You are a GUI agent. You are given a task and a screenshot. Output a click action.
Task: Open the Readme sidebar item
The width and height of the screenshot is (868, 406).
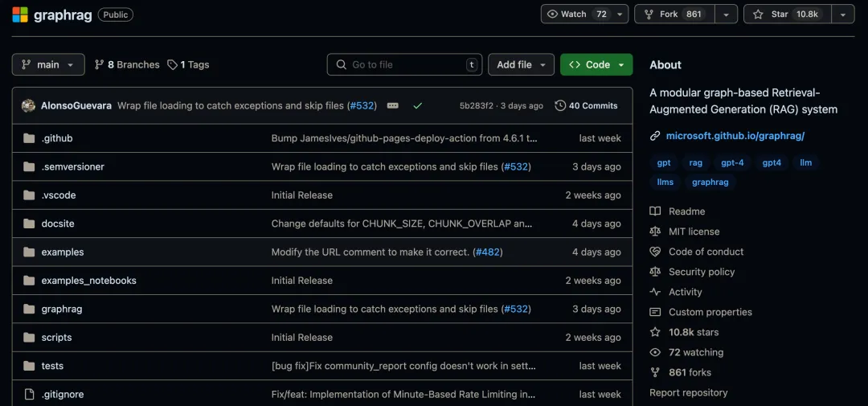point(686,211)
